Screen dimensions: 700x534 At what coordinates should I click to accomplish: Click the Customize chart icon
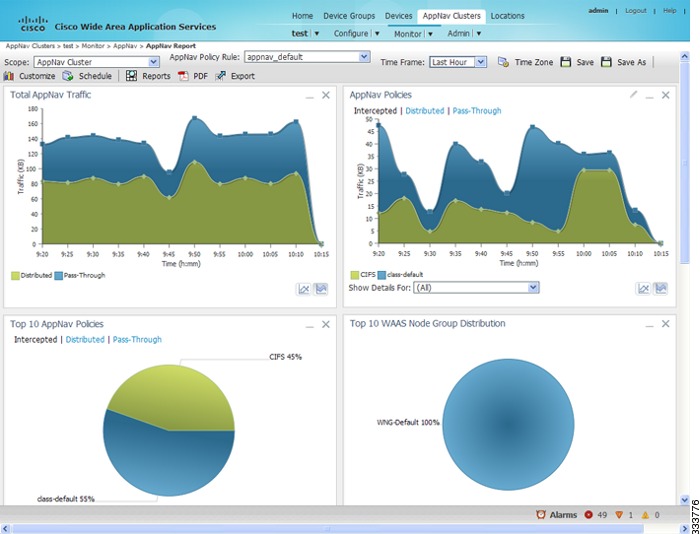tap(8, 76)
